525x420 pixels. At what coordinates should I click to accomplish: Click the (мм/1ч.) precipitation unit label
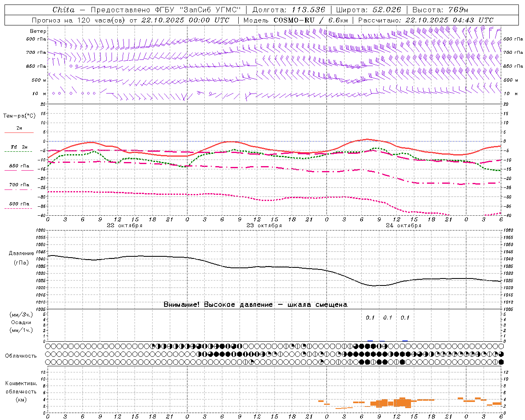click(21, 330)
